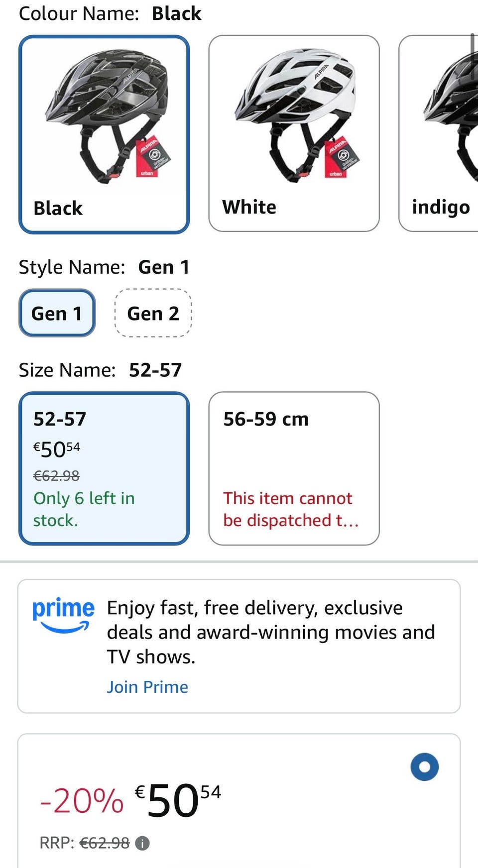
Task: Tap the red dispatch restriction message
Action: coord(290,509)
